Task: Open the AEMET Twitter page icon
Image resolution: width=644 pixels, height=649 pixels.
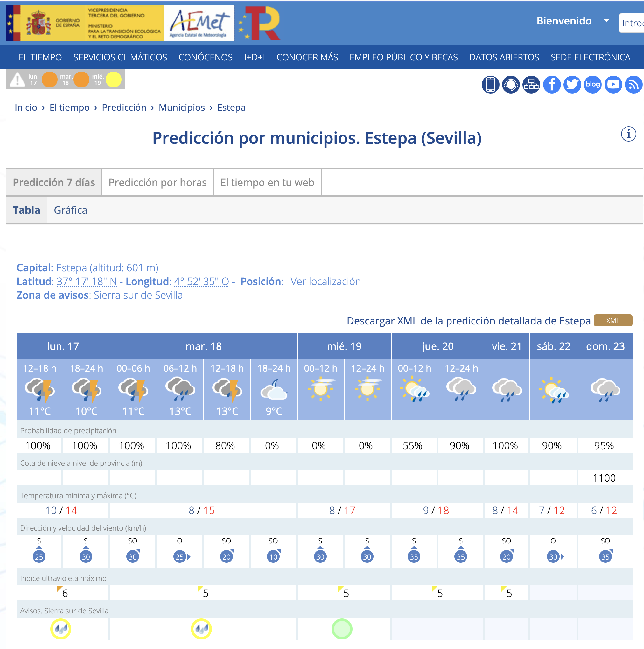Action: click(572, 84)
